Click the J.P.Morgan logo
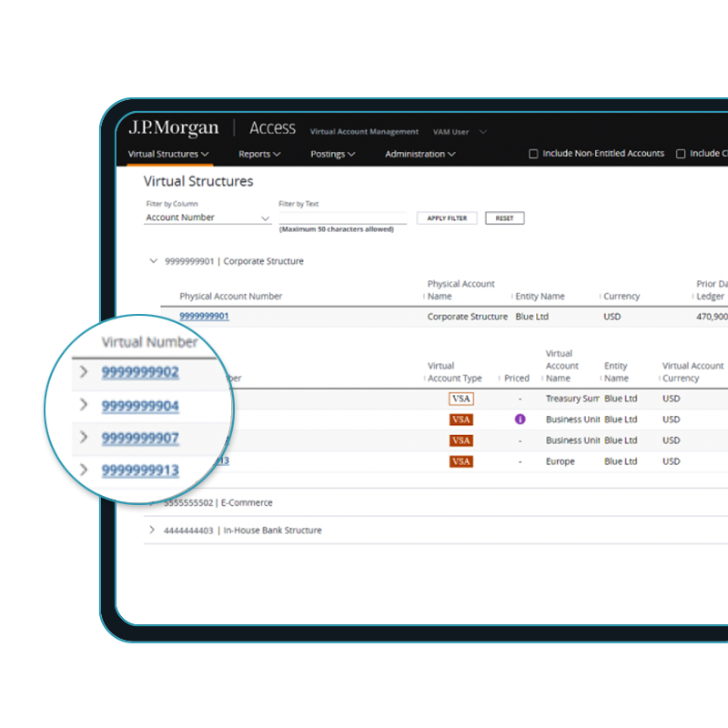 pos(174,127)
